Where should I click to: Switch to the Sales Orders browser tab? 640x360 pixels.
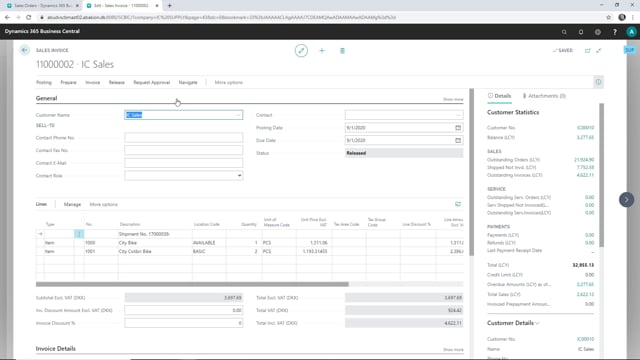(x=41, y=6)
